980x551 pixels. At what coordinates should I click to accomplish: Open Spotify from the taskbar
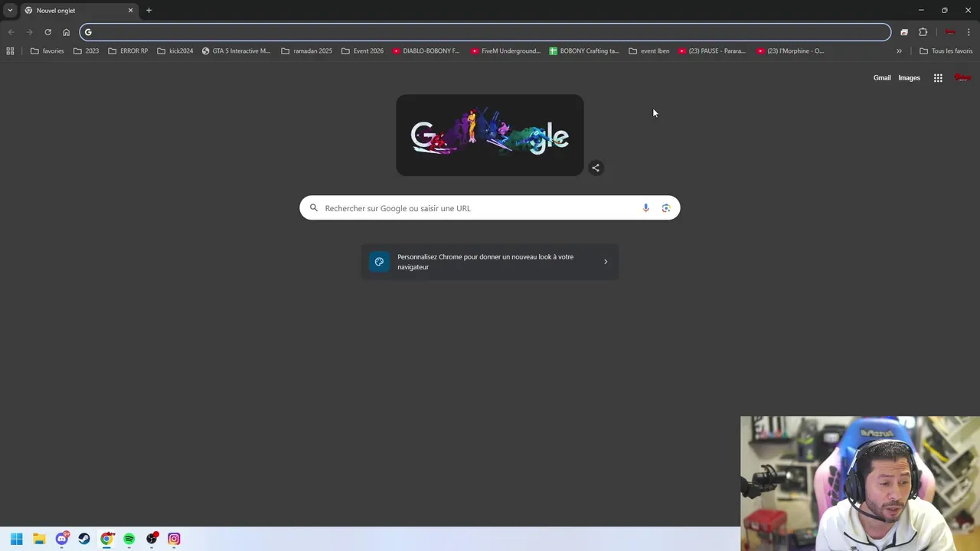[x=129, y=539]
